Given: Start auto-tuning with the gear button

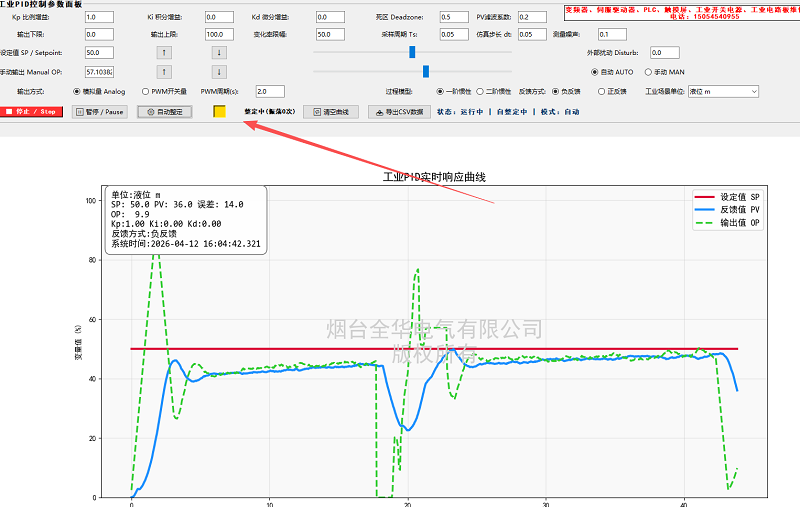Looking at the screenshot, I should [164, 112].
